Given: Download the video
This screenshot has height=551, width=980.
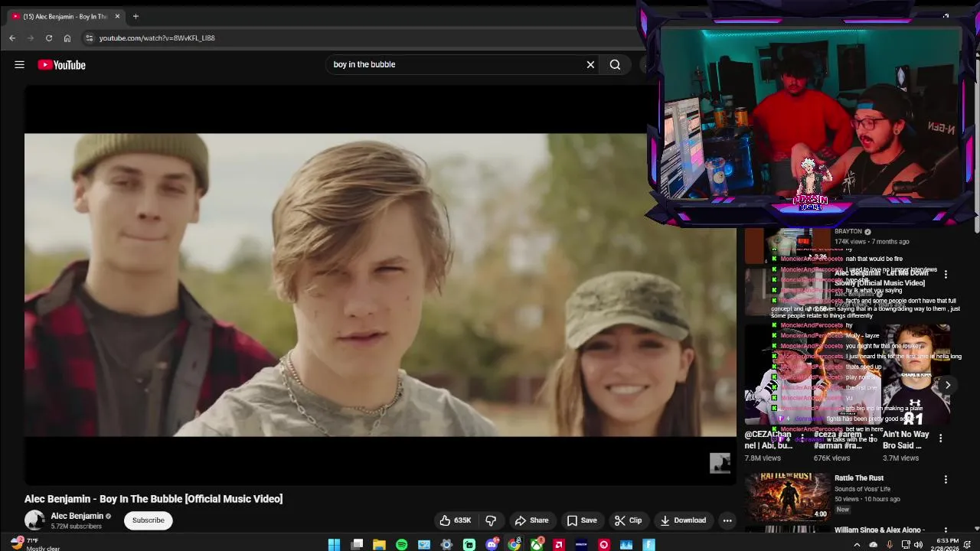Looking at the screenshot, I should click(x=683, y=520).
